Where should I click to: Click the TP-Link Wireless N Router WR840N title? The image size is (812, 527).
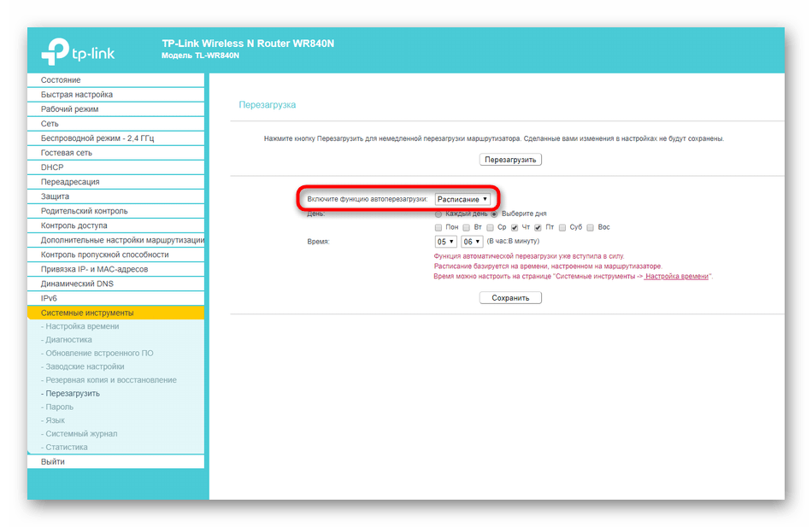[x=248, y=44]
